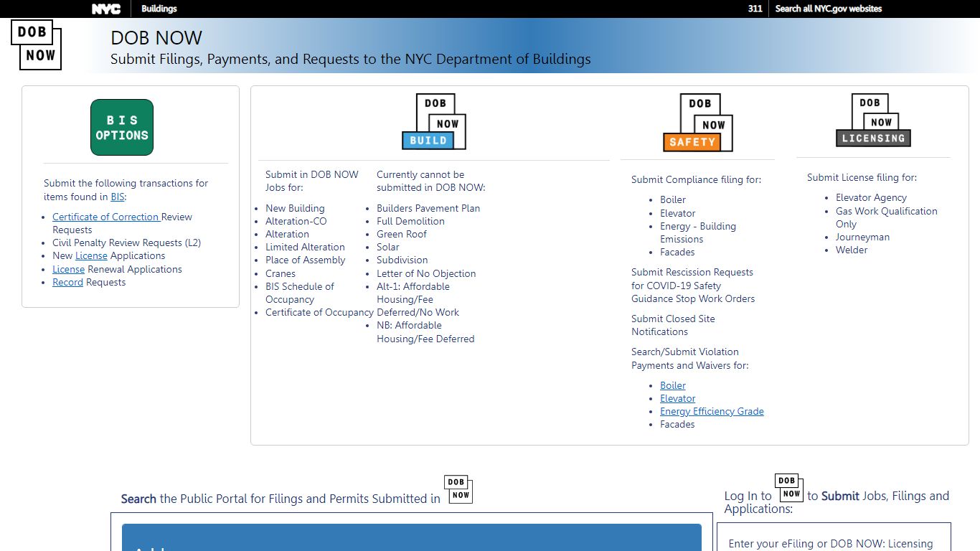Open the DOB NOW Safety logo
Viewport: 980px width, 551px height.
tap(698, 123)
